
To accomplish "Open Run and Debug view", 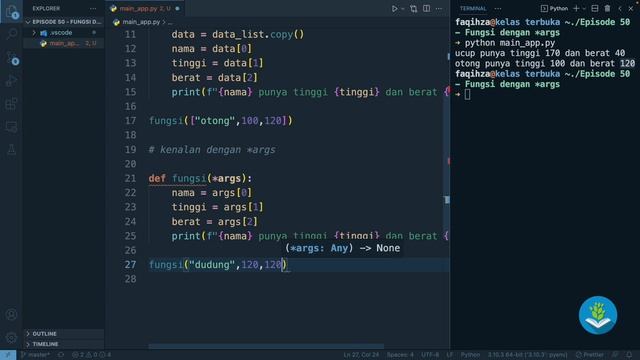I will pyautogui.click(x=11, y=80).
